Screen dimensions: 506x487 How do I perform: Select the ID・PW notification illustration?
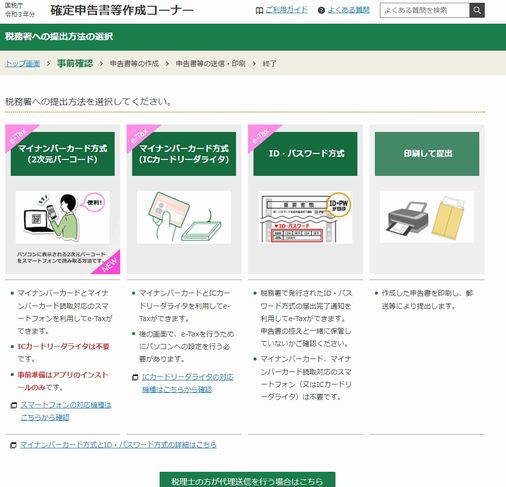[305, 217]
